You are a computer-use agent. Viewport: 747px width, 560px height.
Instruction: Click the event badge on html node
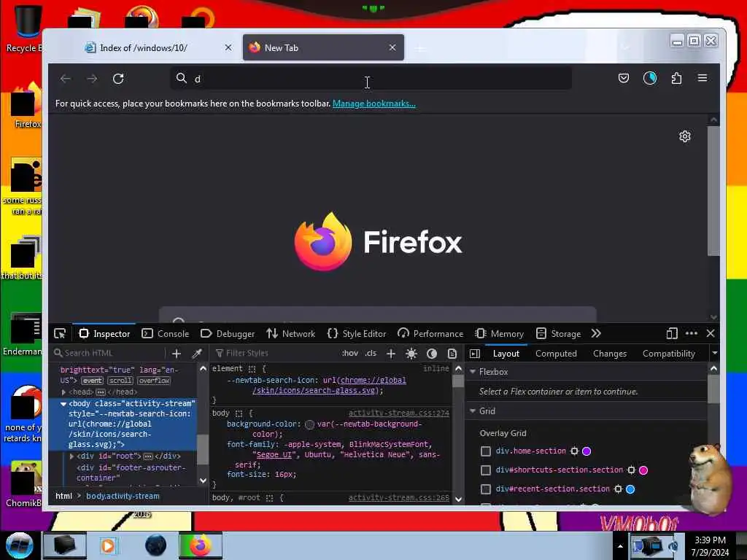(93, 381)
